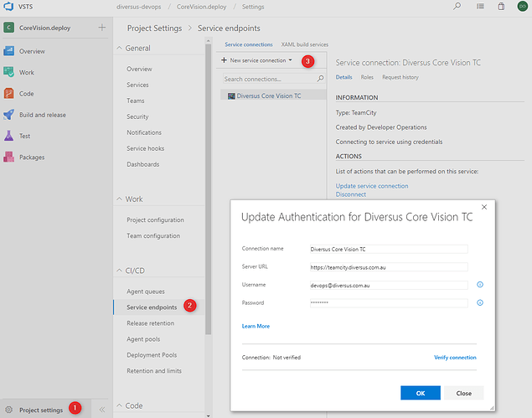The image size is (532, 418).
Task: Collapse the Work settings section
Action: [x=119, y=199]
